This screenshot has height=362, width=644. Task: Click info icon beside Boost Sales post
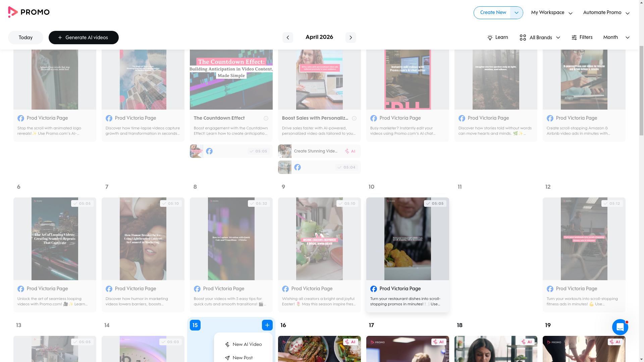(x=354, y=118)
